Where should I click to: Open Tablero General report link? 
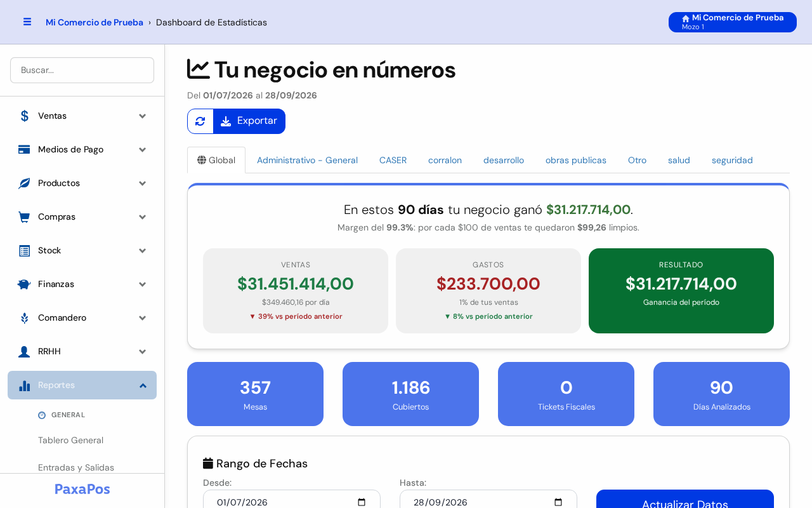click(x=70, y=440)
